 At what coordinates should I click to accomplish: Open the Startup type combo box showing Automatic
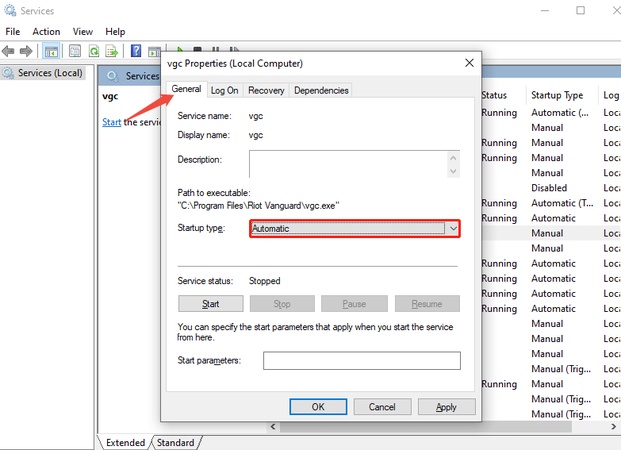pos(355,229)
